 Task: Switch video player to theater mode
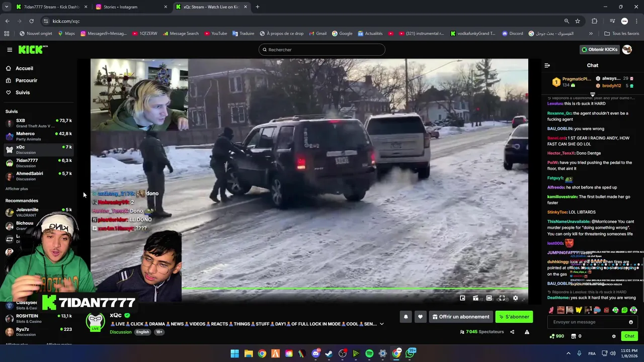click(x=489, y=298)
